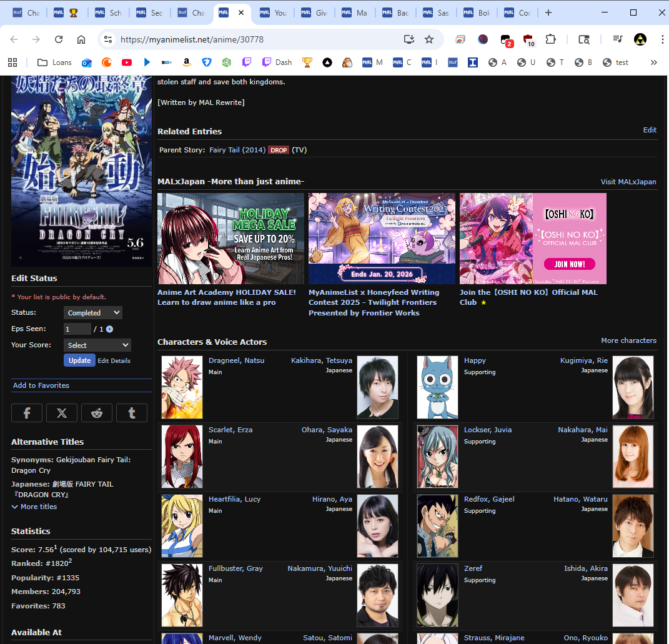Open Anime Art Academy HOLIDAY SALE link
Screen dimensions: 669x644
click(x=227, y=297)
